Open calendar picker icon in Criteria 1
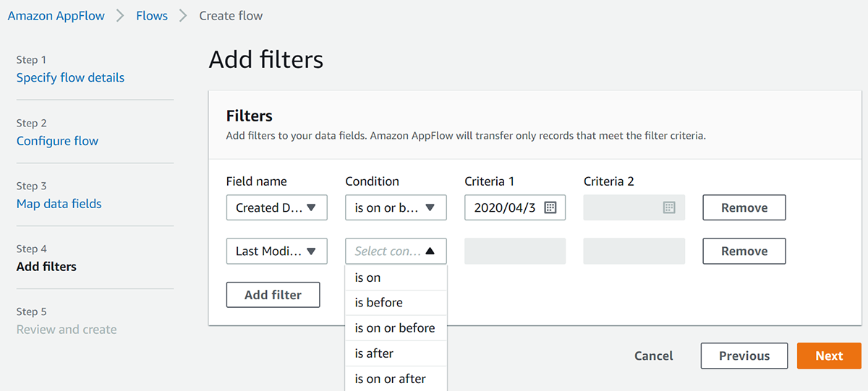 coord(550,207)
